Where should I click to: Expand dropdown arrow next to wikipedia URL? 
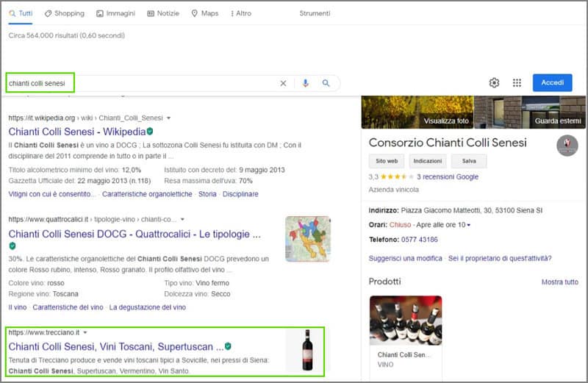(x=169, y=118)
